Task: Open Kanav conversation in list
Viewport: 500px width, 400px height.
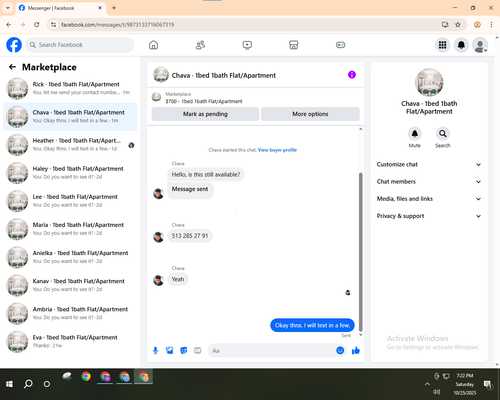Action: click(x=70, y=285)
